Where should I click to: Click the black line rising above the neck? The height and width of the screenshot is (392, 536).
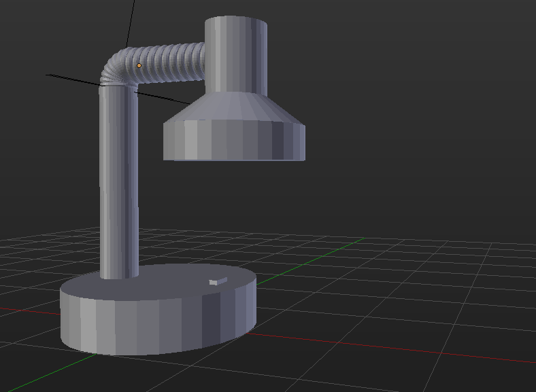point(131,23)
